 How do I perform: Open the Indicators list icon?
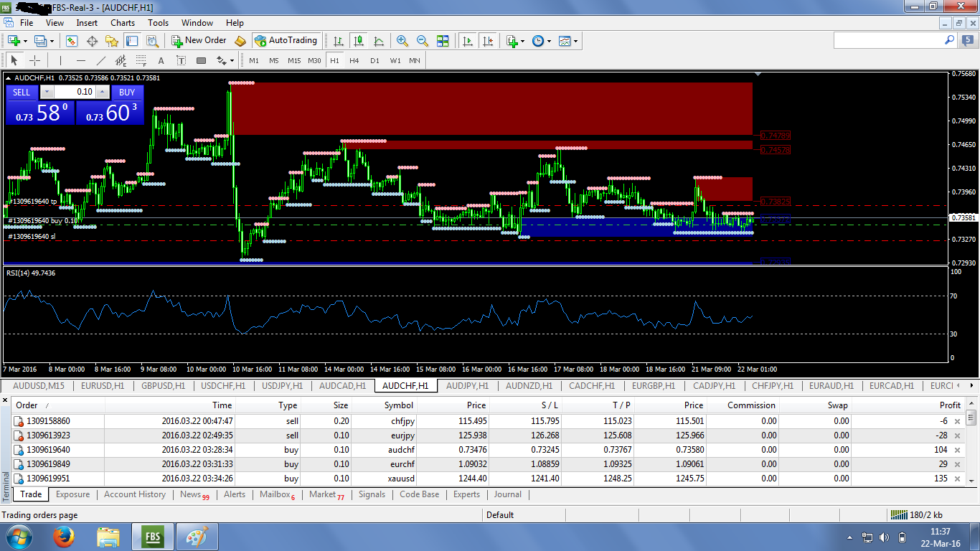[512, 41]
